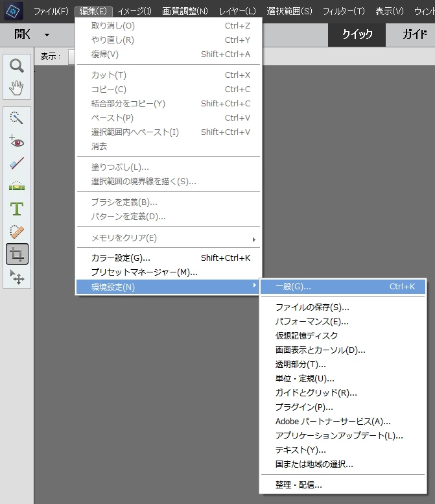Select the Spot Healing Brush tool
The width and height of the screenshot is (435, 504).
(17, 232)
